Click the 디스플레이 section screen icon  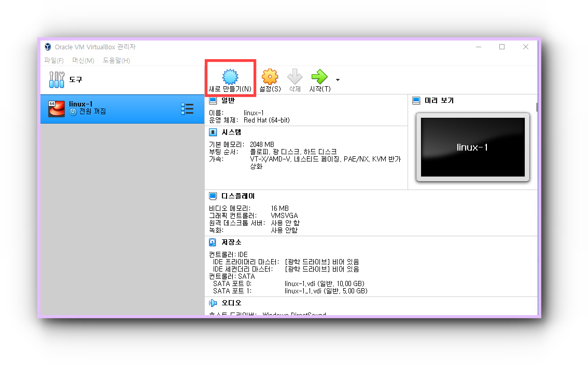tap(213, 196)
